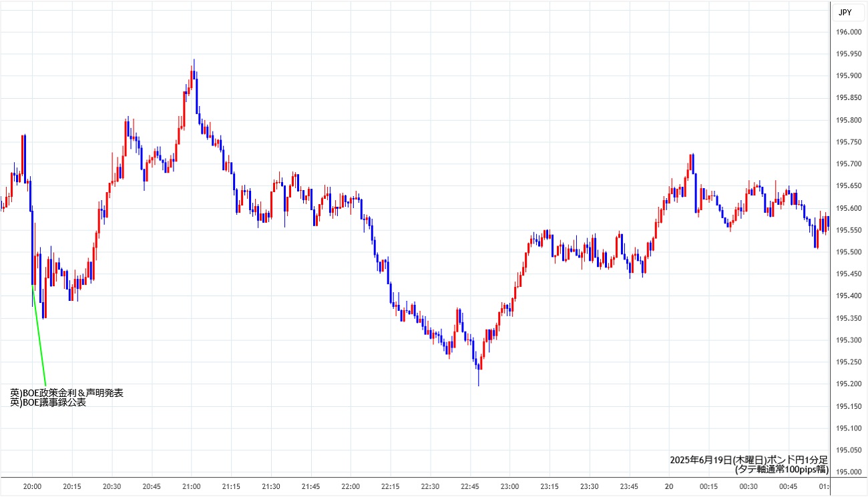This screenshot has width=868, height=497.
Task: Select the 195.350 price axis label
Action: tap(849, 318)
